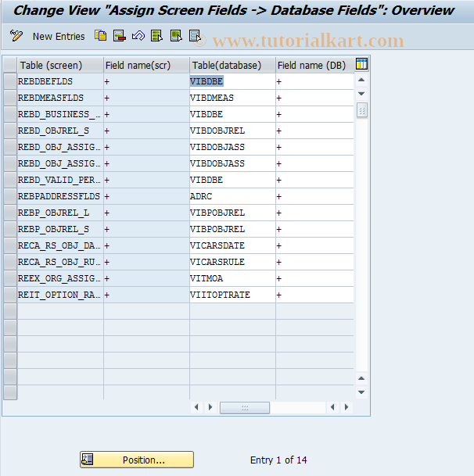474x476 pixels.
Task: Click the Field name (DB) column header
Action: tap(314, 65)
